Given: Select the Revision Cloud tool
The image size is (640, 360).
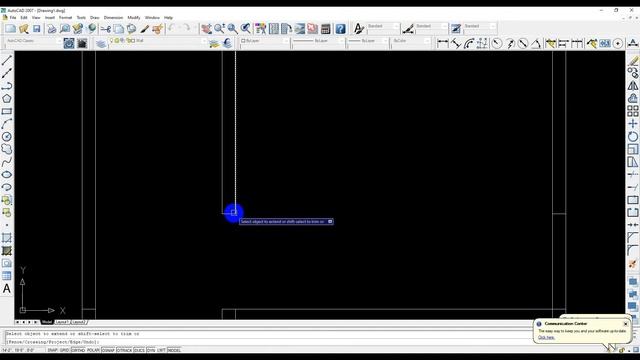Looking at the screenshot, I should [7, 149].
